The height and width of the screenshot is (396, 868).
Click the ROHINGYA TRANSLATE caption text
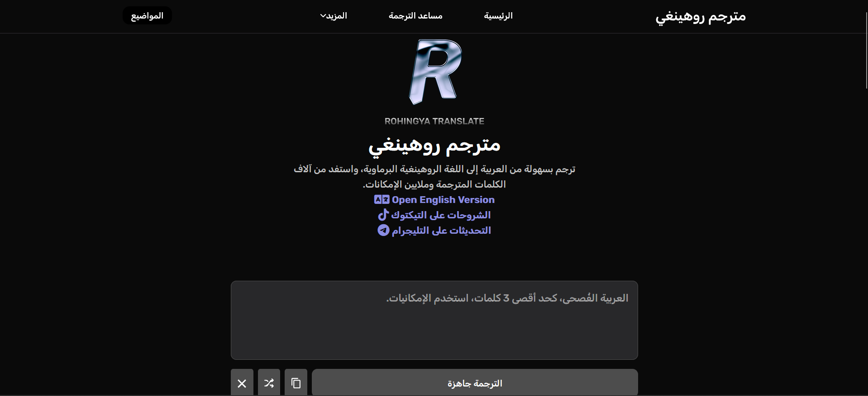coord(434,121)
